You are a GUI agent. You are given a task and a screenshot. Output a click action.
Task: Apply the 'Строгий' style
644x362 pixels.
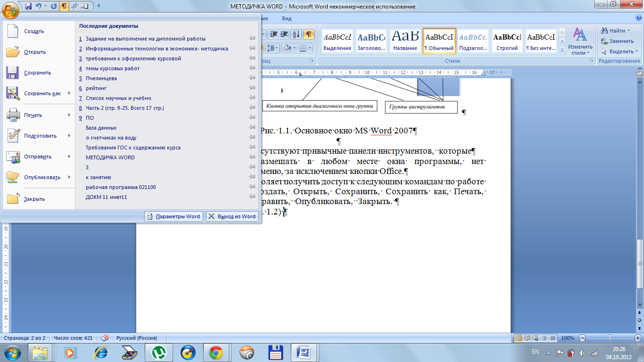click(507, 41)
